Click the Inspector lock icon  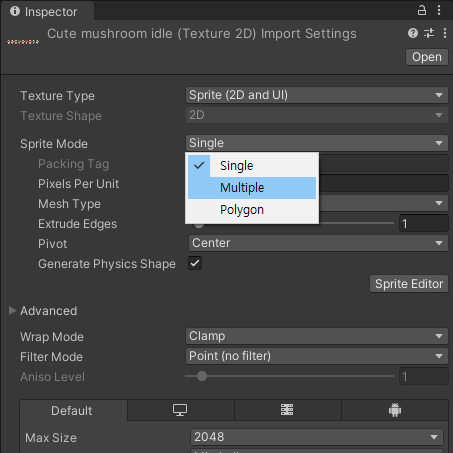tap(422, 11)
